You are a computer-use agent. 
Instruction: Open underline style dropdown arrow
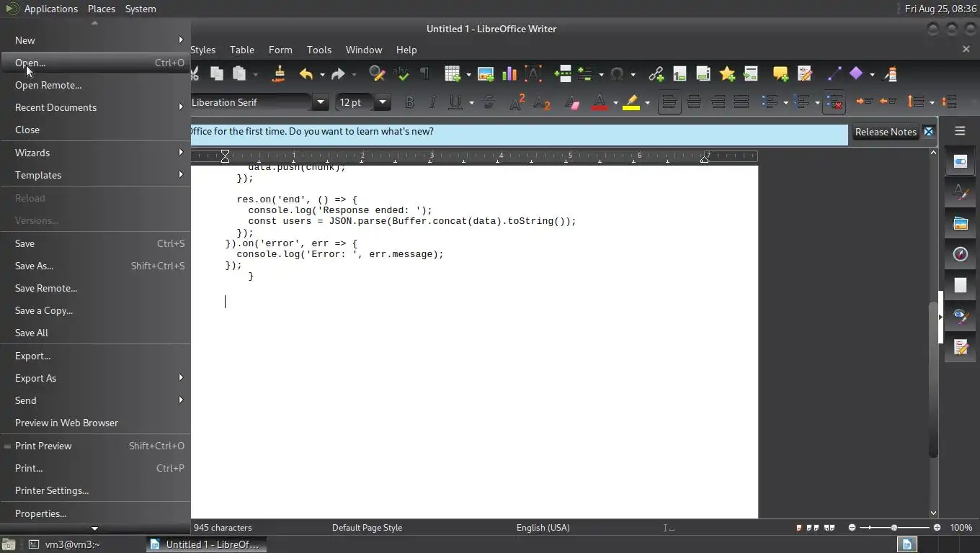click(471, 102)
